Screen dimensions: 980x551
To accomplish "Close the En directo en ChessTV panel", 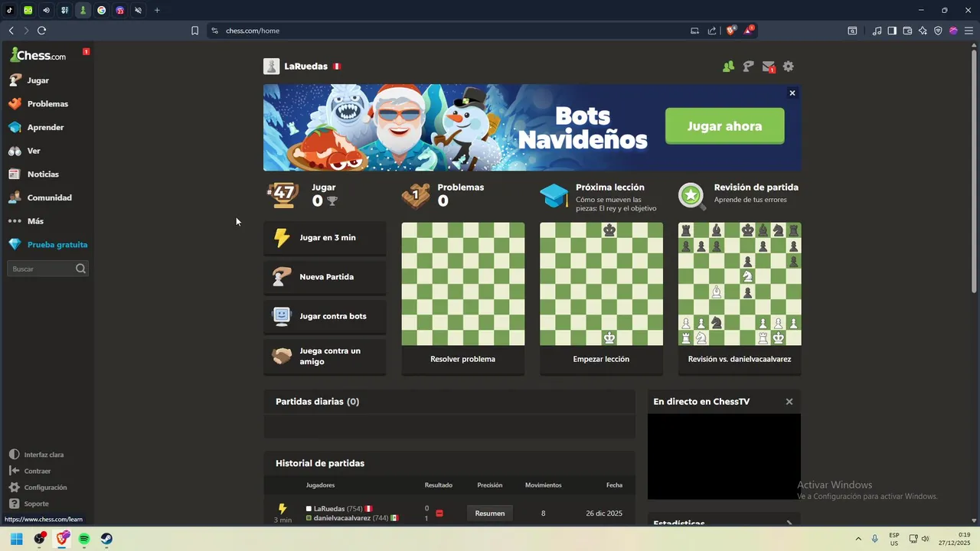I will [x=789, y=402].
